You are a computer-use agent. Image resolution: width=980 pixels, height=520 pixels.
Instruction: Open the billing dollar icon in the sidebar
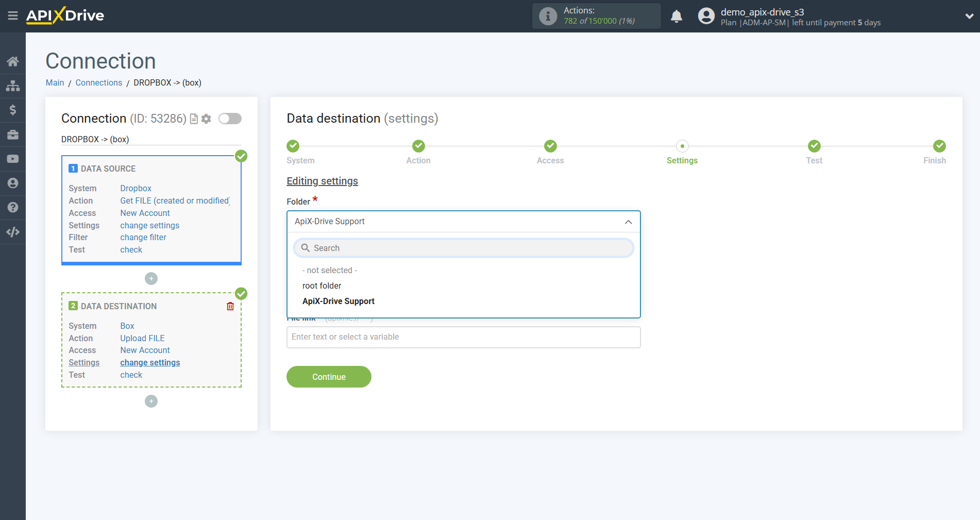[13, 110]
